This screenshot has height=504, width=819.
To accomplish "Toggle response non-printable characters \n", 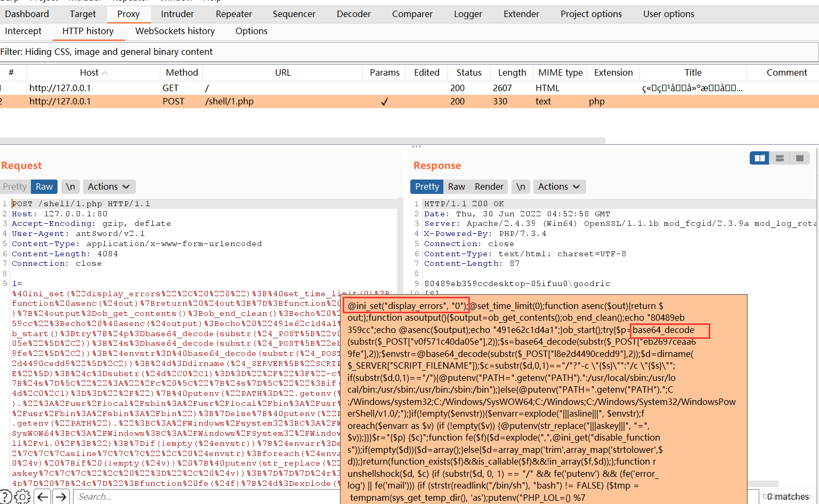I will (521, 186).
